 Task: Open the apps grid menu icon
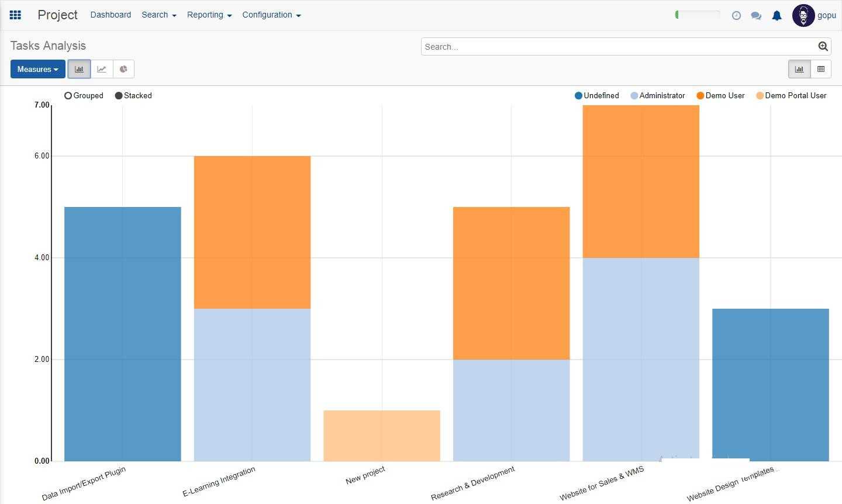coord(16,15)
